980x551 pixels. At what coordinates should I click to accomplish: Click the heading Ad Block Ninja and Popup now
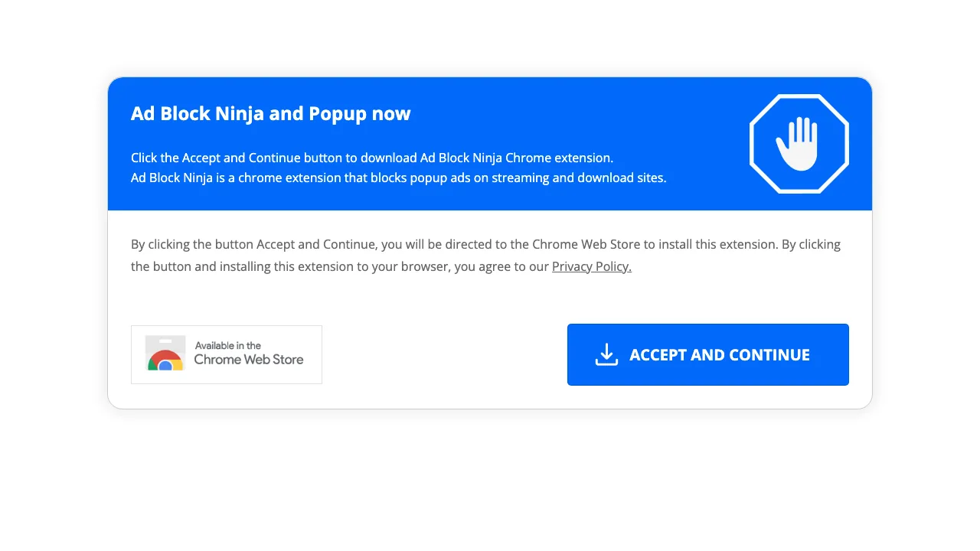point(271,113)
